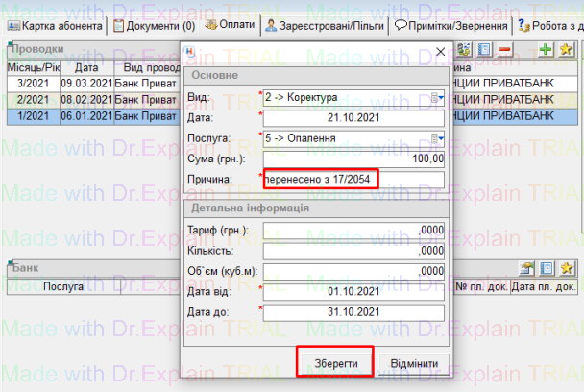The image size is (584, 392).
Task: Focus the Сума (грн.) input field
Action: coord(352,159)
